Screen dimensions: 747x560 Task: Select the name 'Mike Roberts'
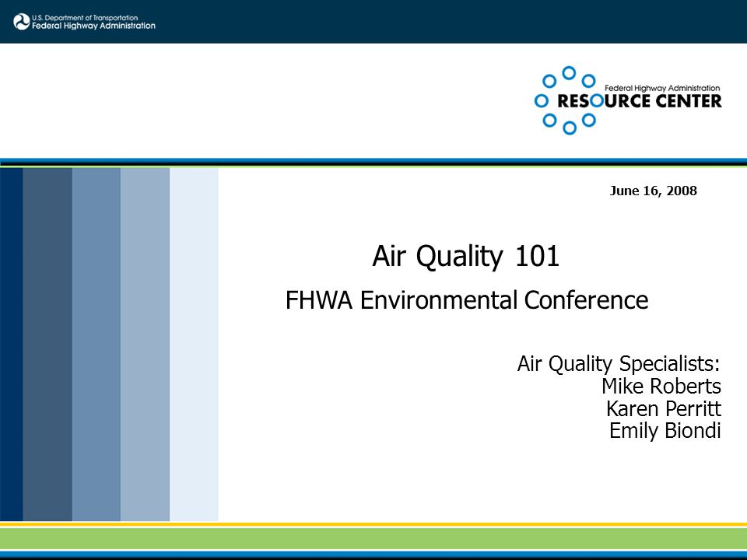(x=661, y=387)
